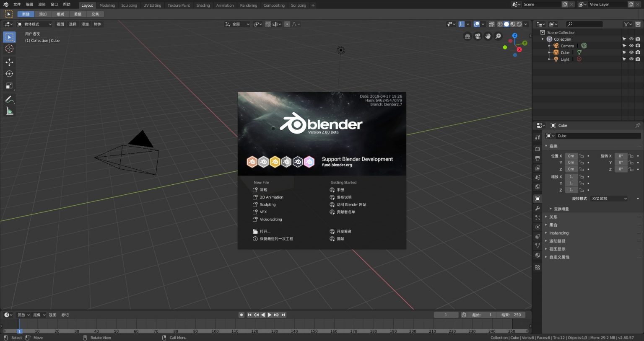Select the Cursor tool in viewport toolbar
The height and width of the screenshot is (341, 644).
tap(9, 49)
